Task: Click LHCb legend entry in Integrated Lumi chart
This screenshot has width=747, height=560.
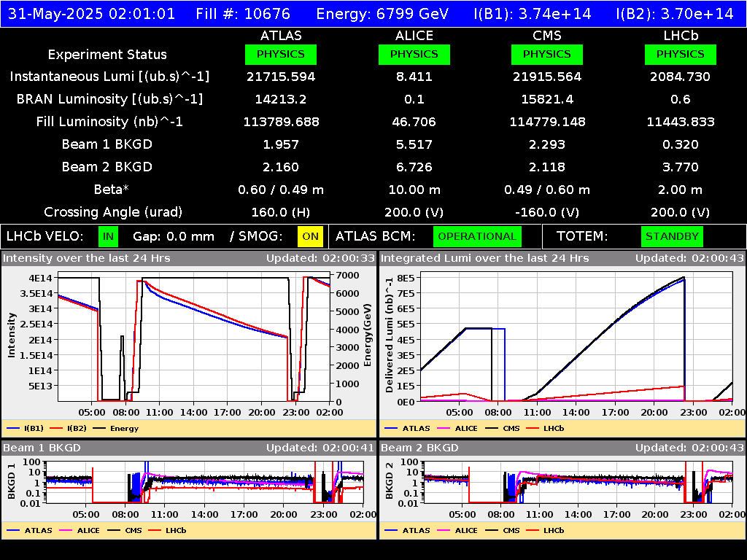Action: (x=545, y=428)
